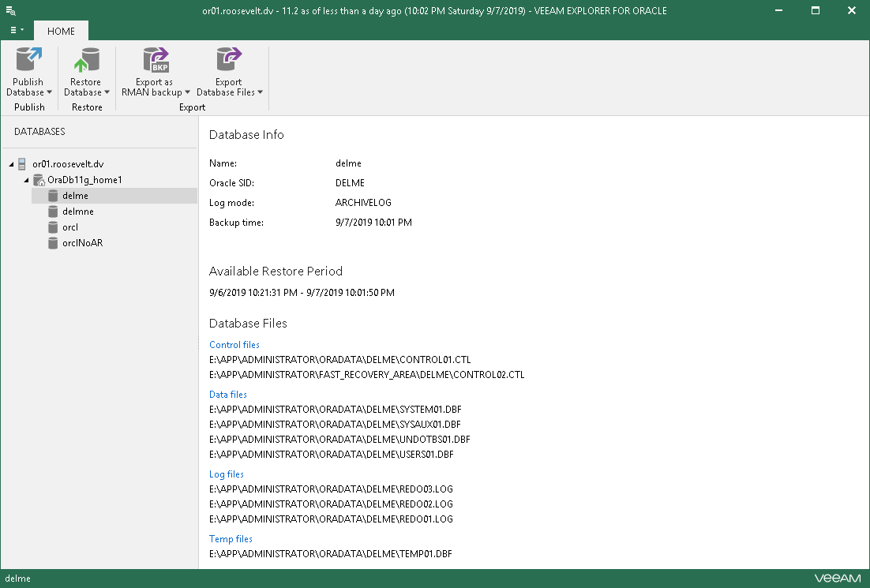Open the Export as RMAN backup dropdown arrow
Viewport: 870px width, 588px height.
tap(188, 92)
